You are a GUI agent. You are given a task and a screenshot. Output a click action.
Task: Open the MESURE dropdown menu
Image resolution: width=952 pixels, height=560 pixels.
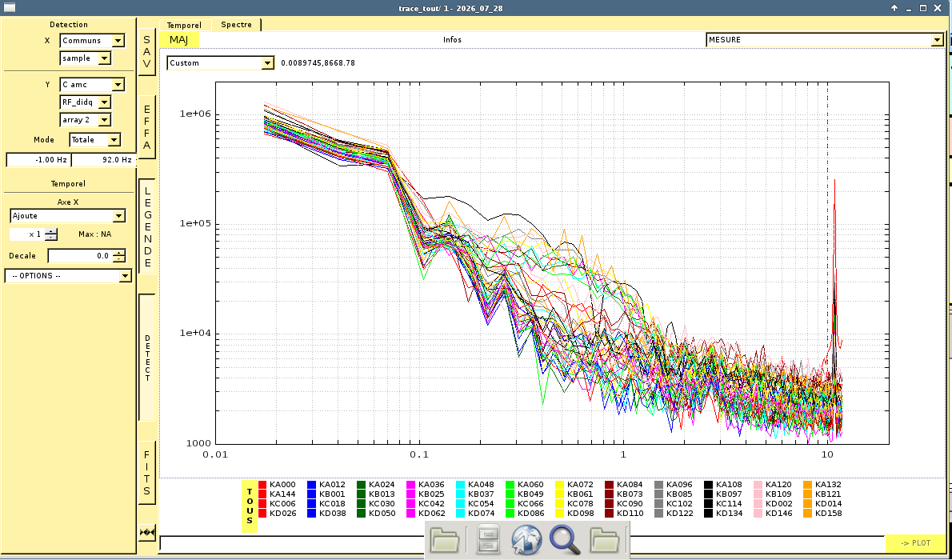coord(825,40)
